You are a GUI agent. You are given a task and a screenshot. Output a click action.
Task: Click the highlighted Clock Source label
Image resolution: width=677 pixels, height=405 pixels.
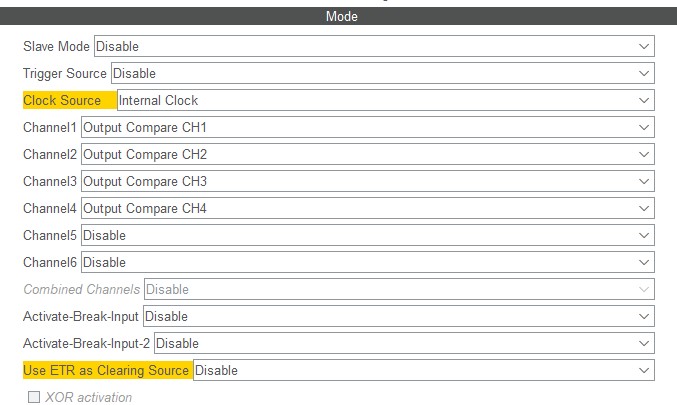click(62, 100)
